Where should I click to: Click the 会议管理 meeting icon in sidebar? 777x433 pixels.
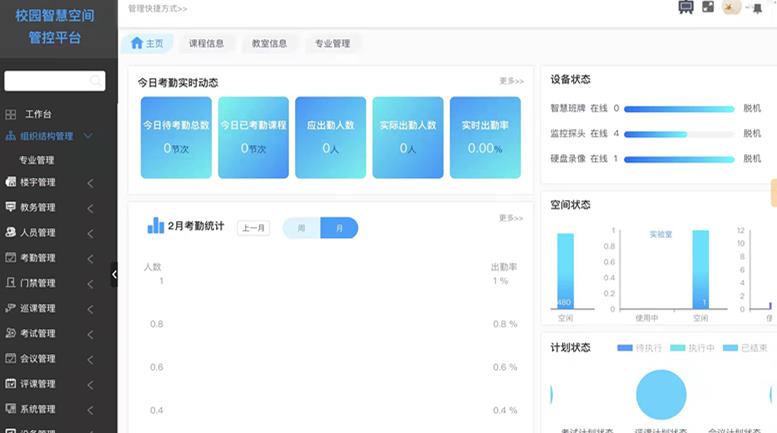(x=11, y=358)
